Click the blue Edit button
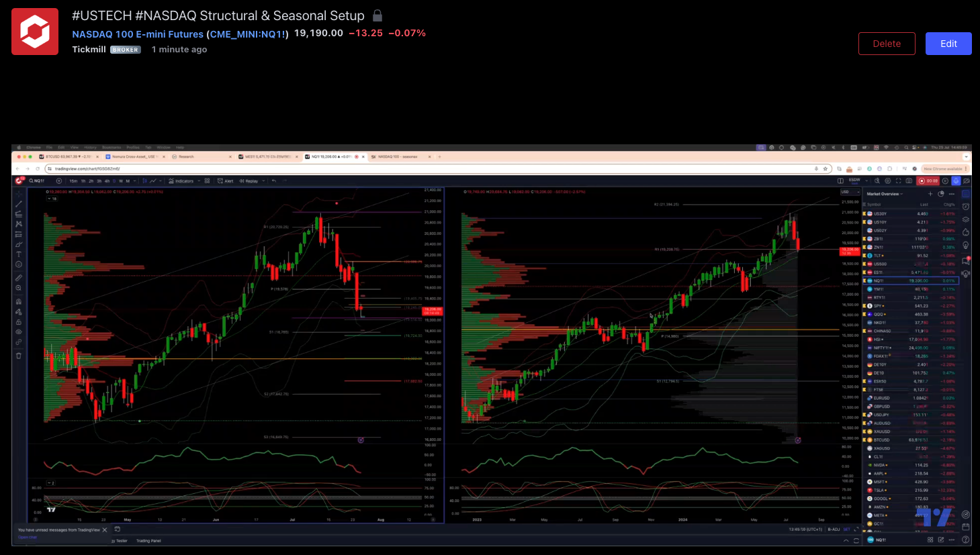The width and height of the screenshot is (980, 555). tap(948, 44)
